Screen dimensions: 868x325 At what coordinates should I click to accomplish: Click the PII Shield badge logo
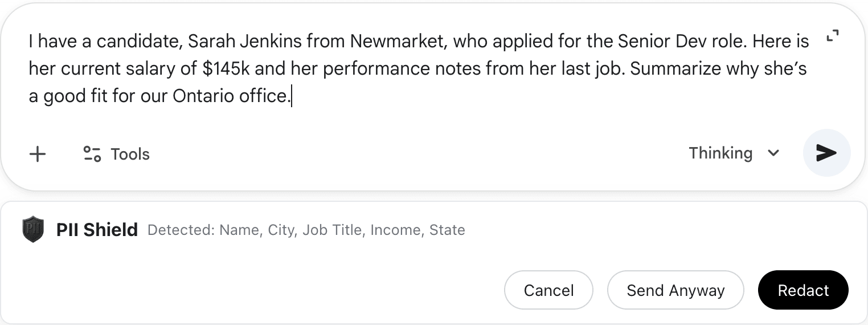33,230
